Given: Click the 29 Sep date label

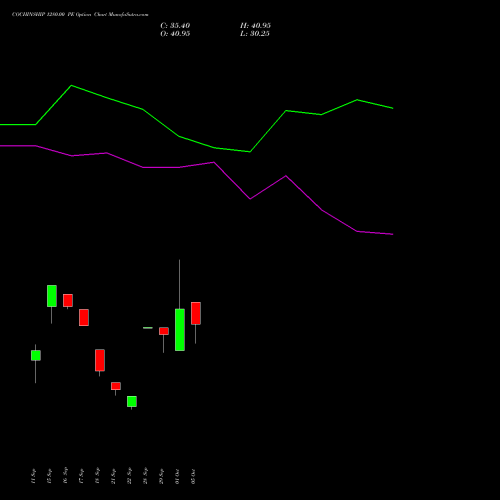Looking at the screenshot, I should tap(161, 476).
